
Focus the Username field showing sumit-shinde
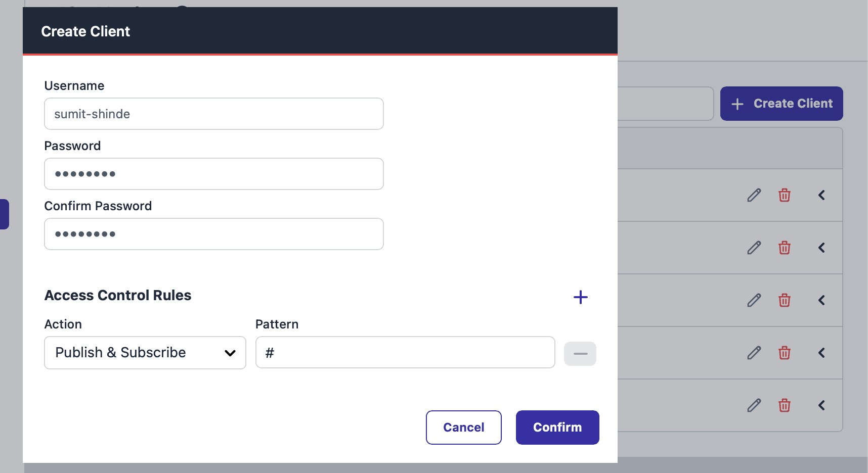coord(213,114)
